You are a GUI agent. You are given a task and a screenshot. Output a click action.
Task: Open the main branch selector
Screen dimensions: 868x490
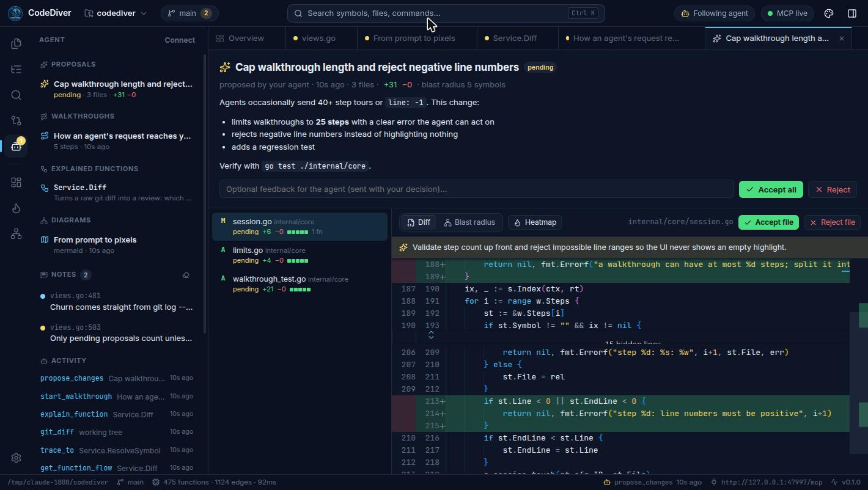pyautogui.click(x=189, y=13)
